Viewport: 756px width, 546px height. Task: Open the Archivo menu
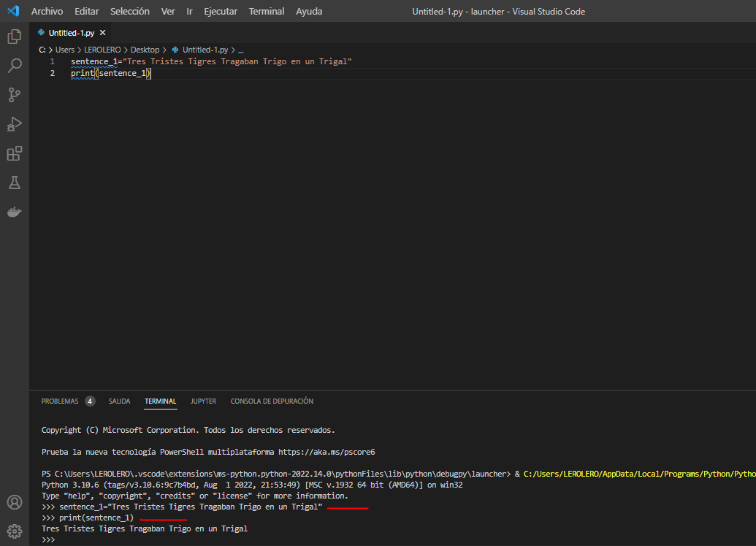pyautogui.click(x=47, y=12)
